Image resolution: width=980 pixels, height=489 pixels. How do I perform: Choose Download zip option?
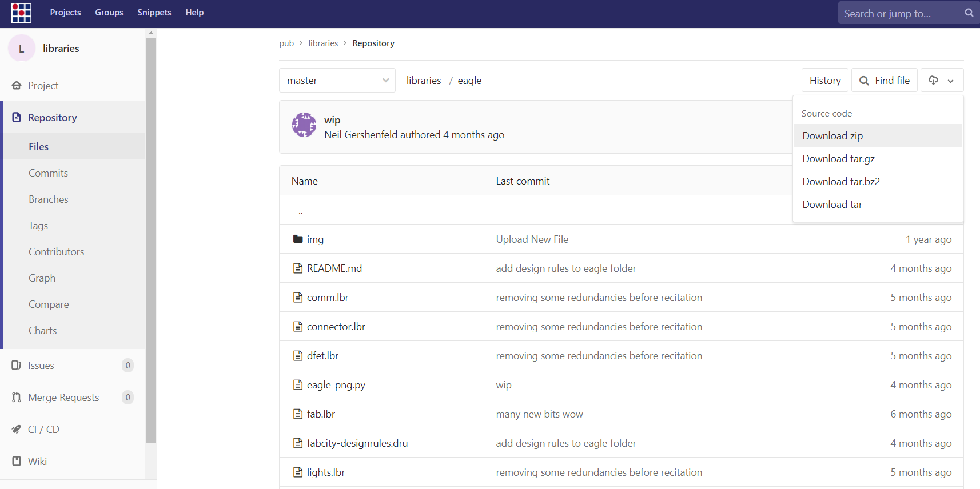[x=832, y=136]
